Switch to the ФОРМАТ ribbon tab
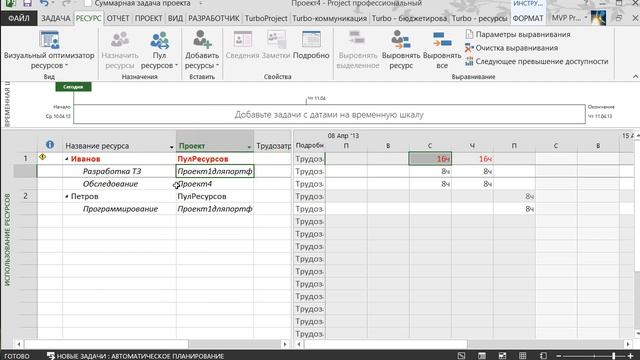Image resolution: width=640 pixels, height=360 pixels. [528, 18]
